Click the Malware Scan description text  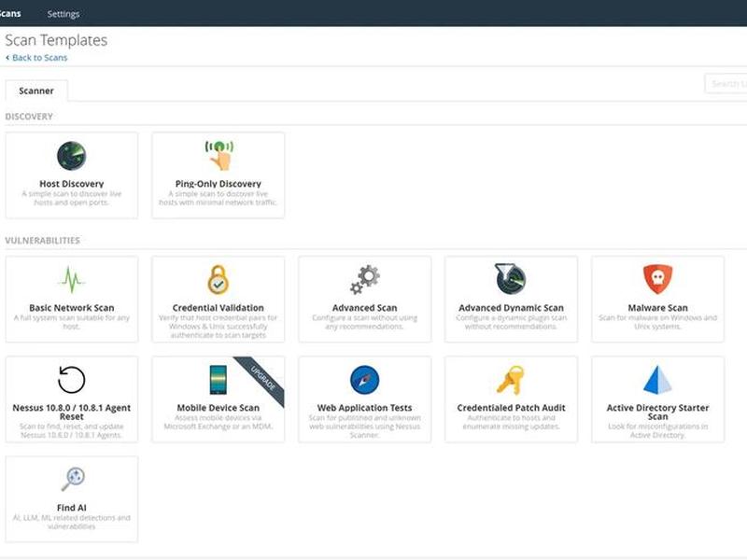pos(658,322)
